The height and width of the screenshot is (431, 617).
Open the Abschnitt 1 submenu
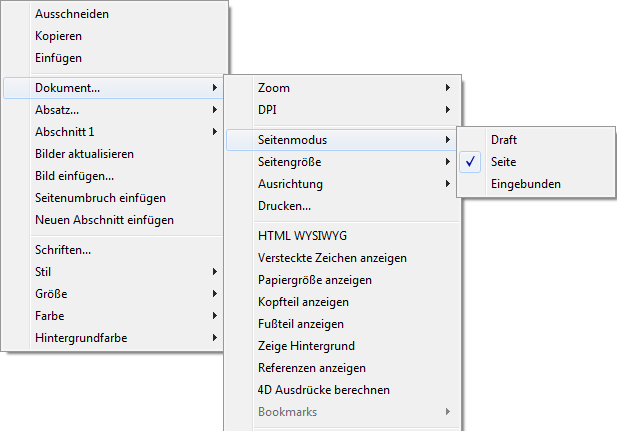coord(65,132)
